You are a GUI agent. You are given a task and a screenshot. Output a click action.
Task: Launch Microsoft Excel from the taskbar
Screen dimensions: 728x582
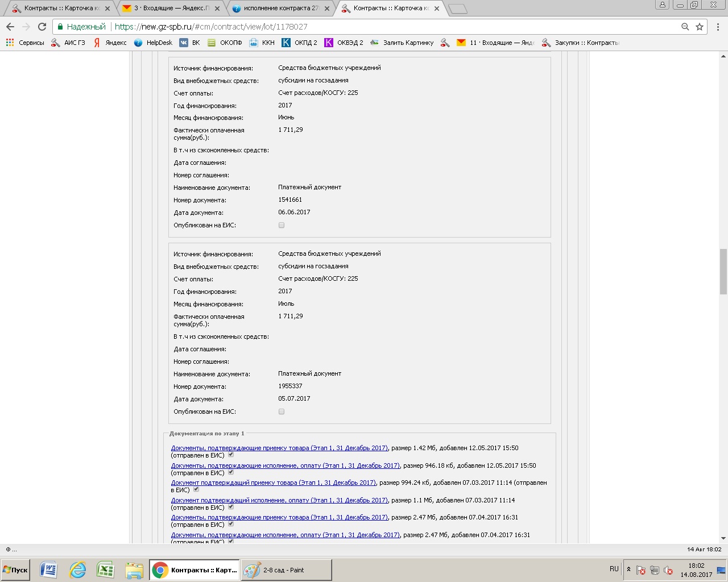click(x=106, y=570)
